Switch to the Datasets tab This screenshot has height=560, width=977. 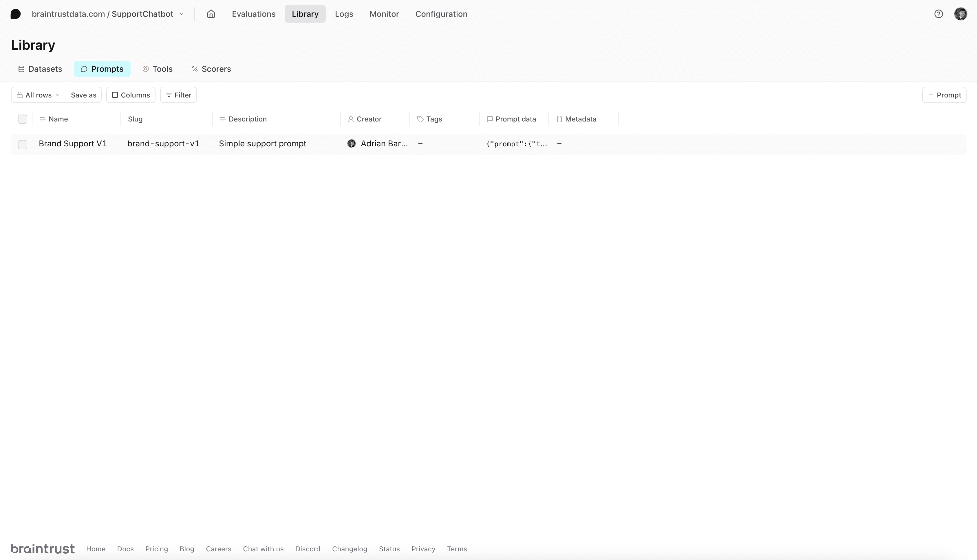(x=40, y=69)
